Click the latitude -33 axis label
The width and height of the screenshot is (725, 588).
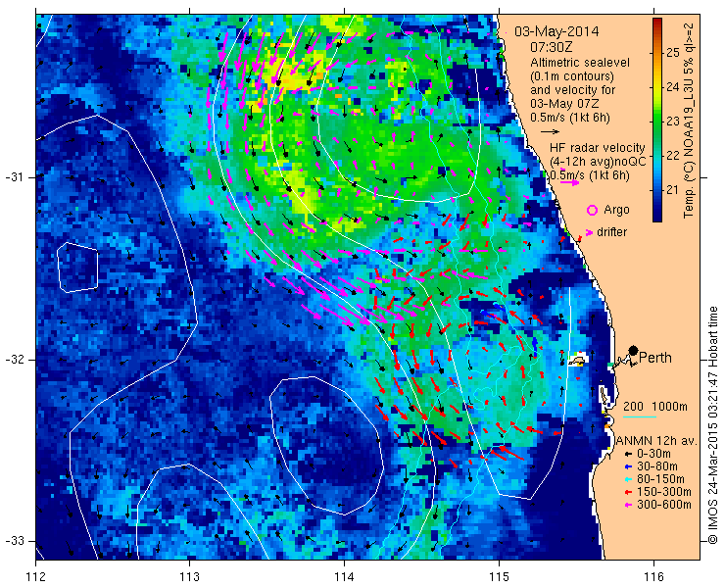[x=14, y=540]
